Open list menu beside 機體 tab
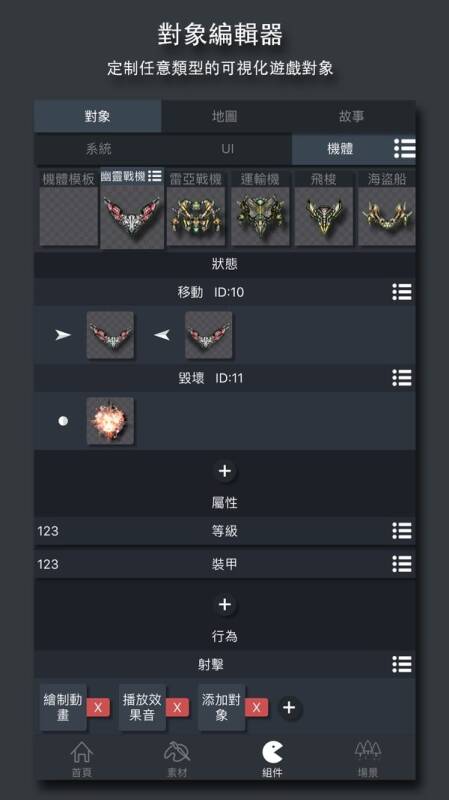 [405, 148]
